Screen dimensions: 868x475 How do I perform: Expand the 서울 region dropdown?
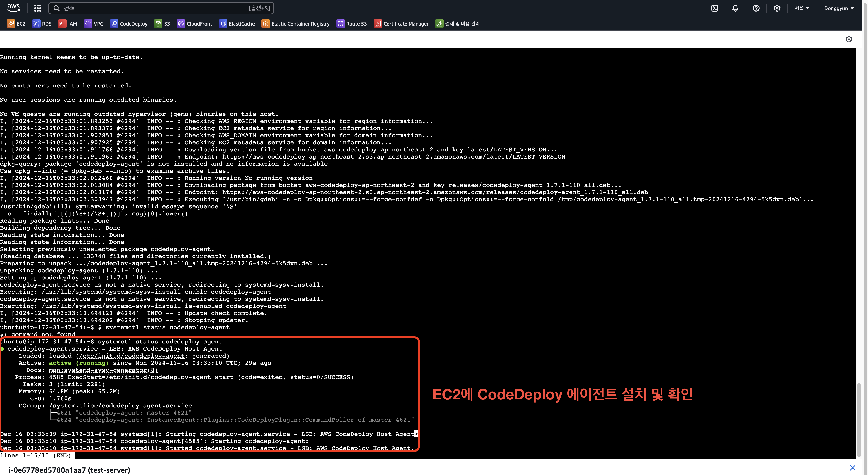click(x=802, y=8)
